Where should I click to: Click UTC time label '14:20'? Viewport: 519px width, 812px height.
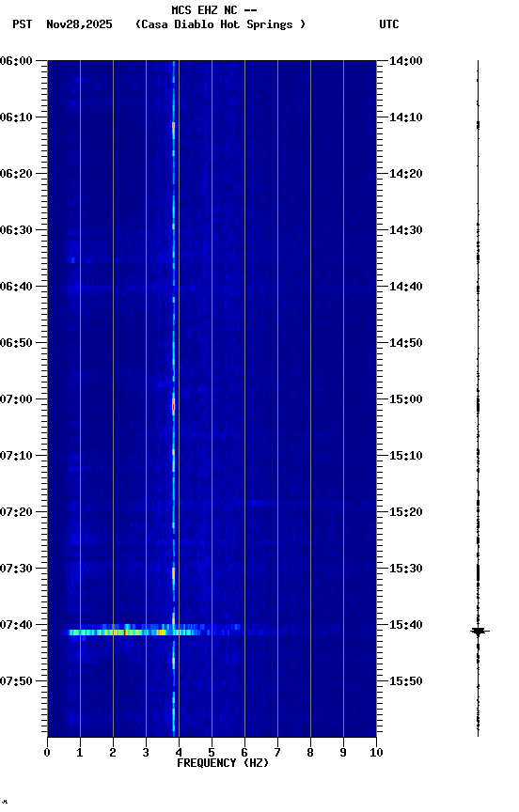[406, 174]
